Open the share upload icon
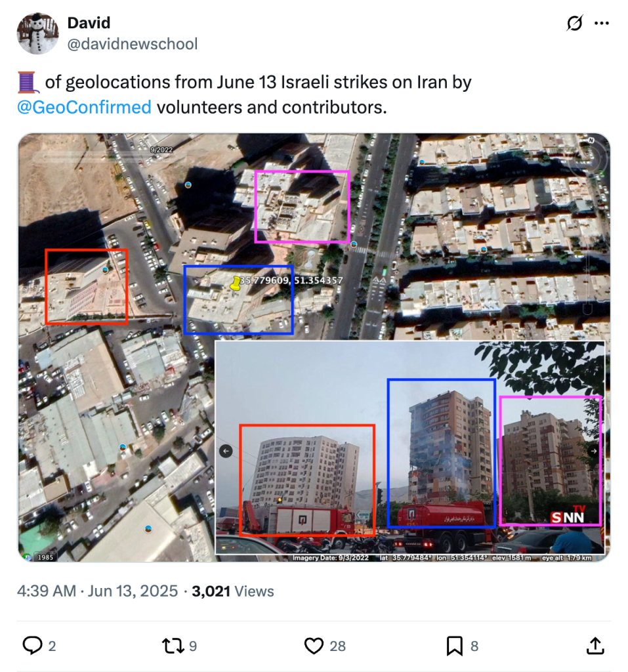 (595, 646)
